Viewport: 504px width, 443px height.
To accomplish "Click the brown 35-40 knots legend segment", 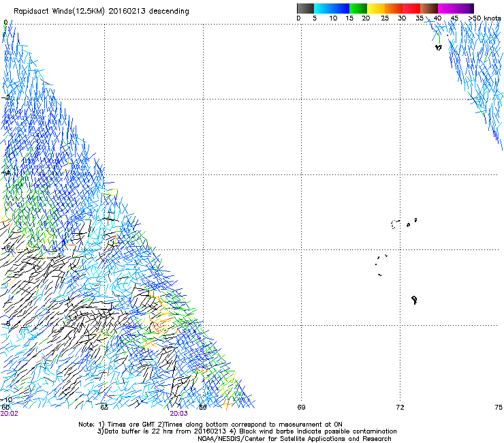I will click(429, 8).
